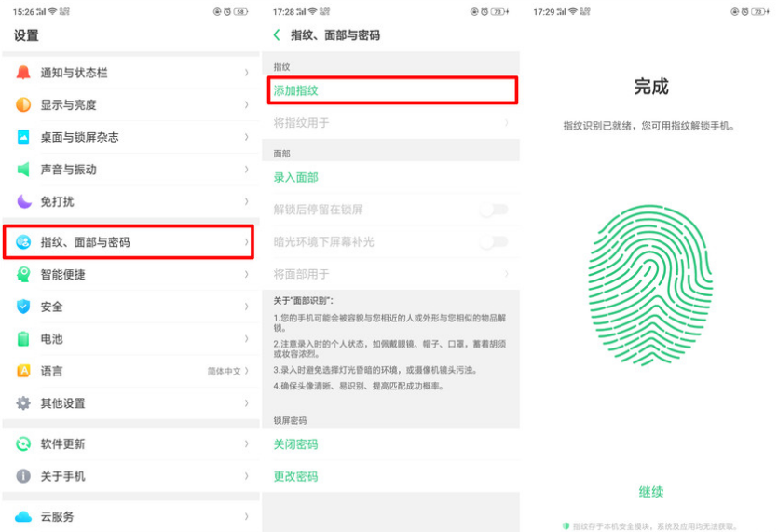
Task: Open 软件更新 entry
Action: [131, 443]
